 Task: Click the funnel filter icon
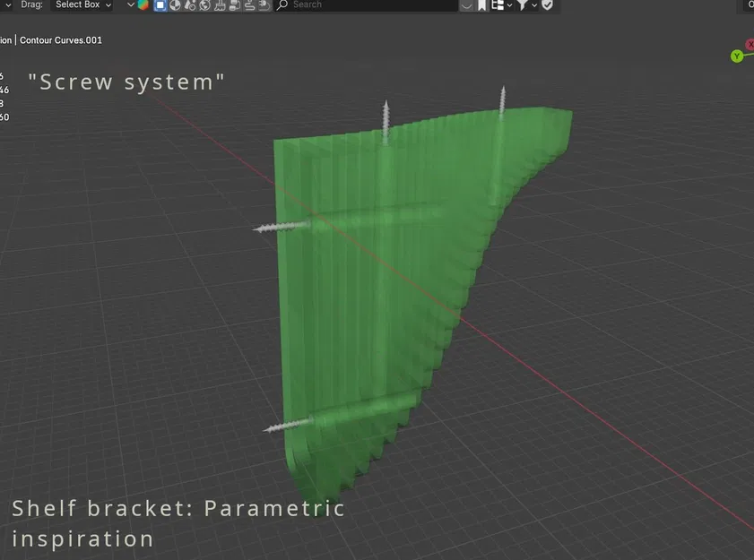click(522, 5)
